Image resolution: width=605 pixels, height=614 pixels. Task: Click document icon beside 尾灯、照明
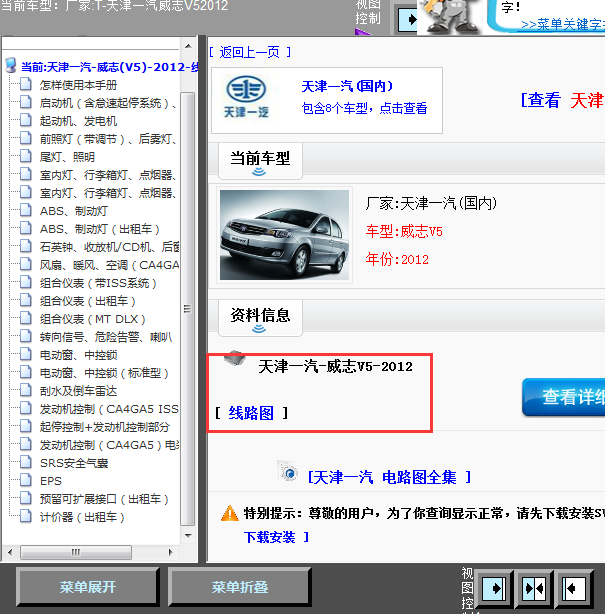point(26,156)
